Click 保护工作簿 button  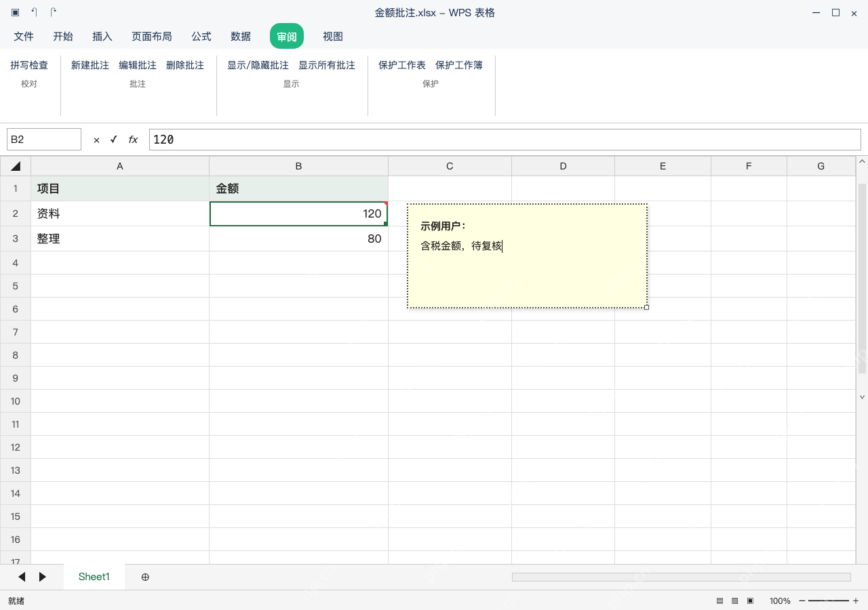point(459,65)
